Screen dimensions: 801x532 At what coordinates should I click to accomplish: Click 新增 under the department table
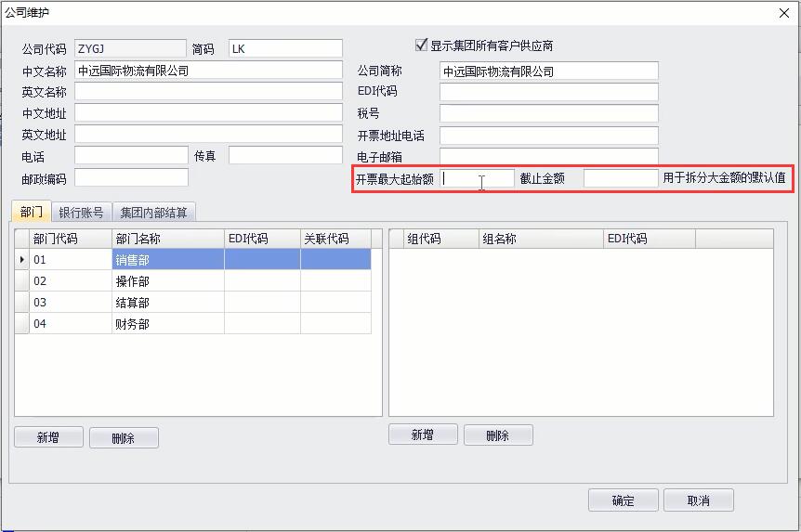point(48,437)
